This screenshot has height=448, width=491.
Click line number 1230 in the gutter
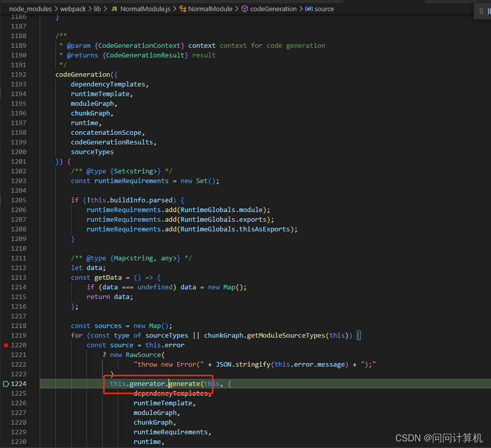(x=18, y=442)
